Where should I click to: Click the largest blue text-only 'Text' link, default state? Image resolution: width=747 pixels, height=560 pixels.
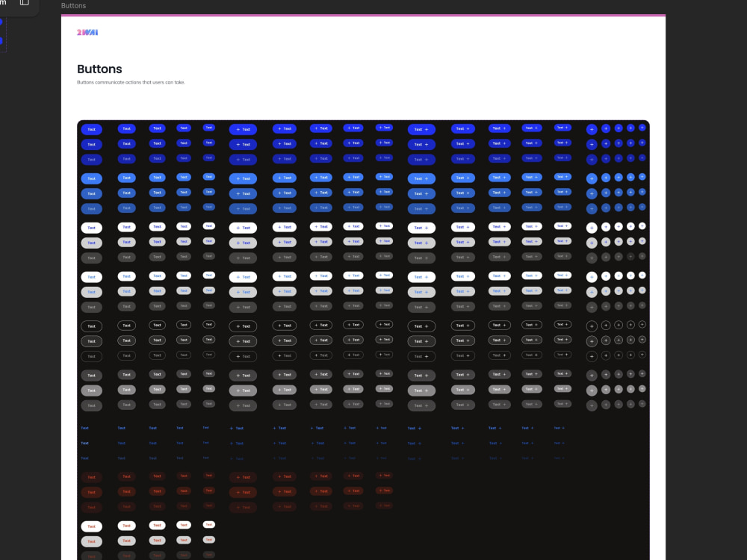click(85, 428)
